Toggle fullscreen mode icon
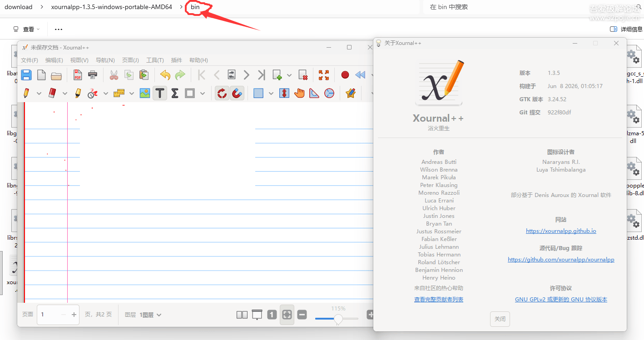The height and width of the screenshot is (340, 644). (324, 75)
